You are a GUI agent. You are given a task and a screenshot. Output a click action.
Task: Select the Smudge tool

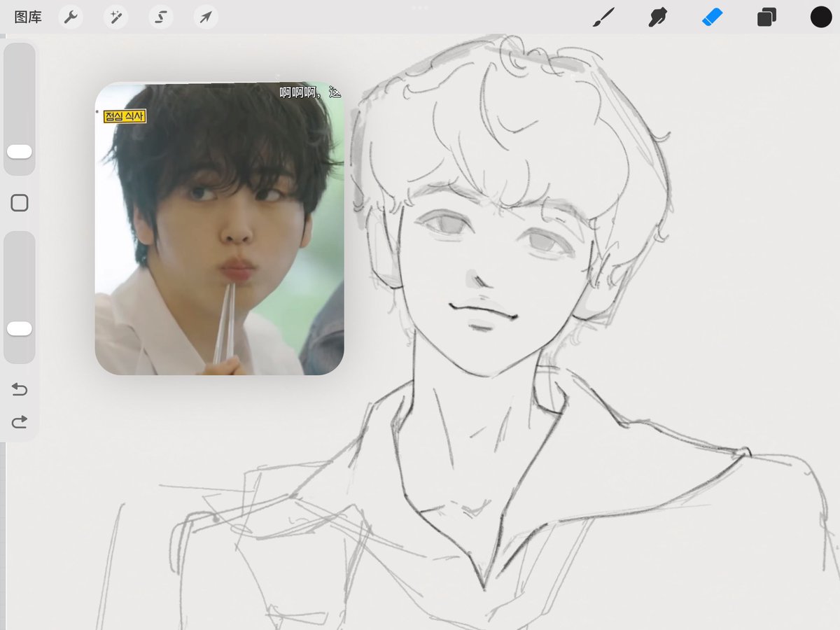tap(657, 17)
